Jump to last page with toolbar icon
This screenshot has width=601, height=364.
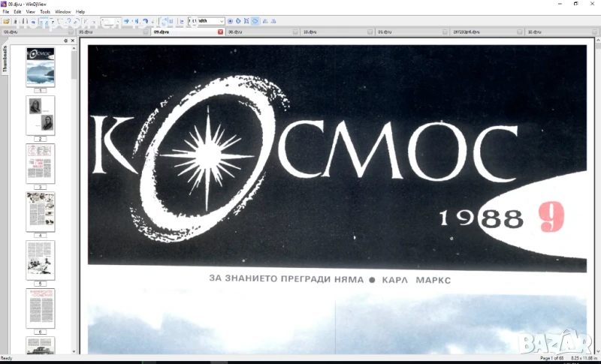coord(136,21)
